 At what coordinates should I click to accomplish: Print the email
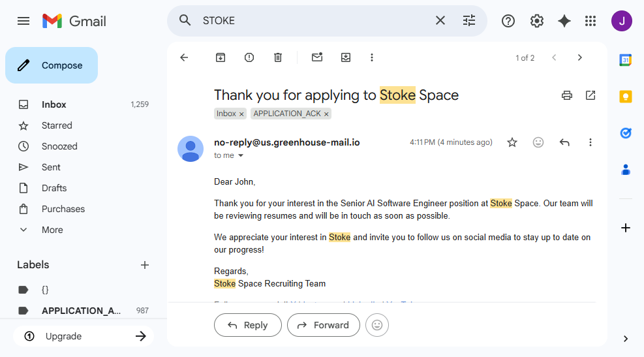tap(567, 95)
